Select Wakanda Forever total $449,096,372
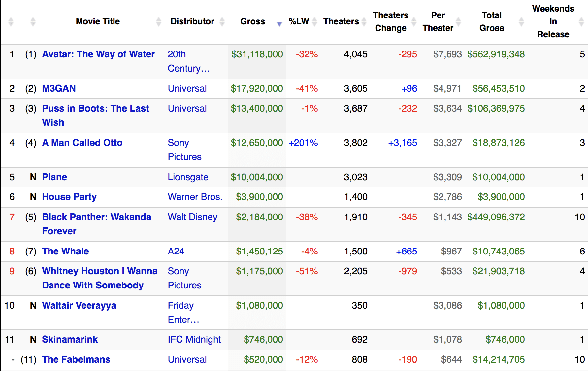Screen dimensions: 588x371 pos(496,217)
